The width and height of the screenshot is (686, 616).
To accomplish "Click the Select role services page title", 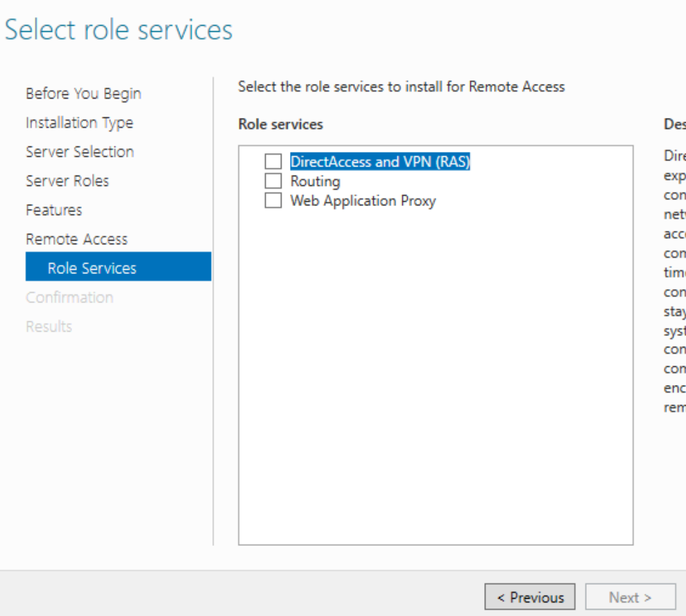I will 119,30.
